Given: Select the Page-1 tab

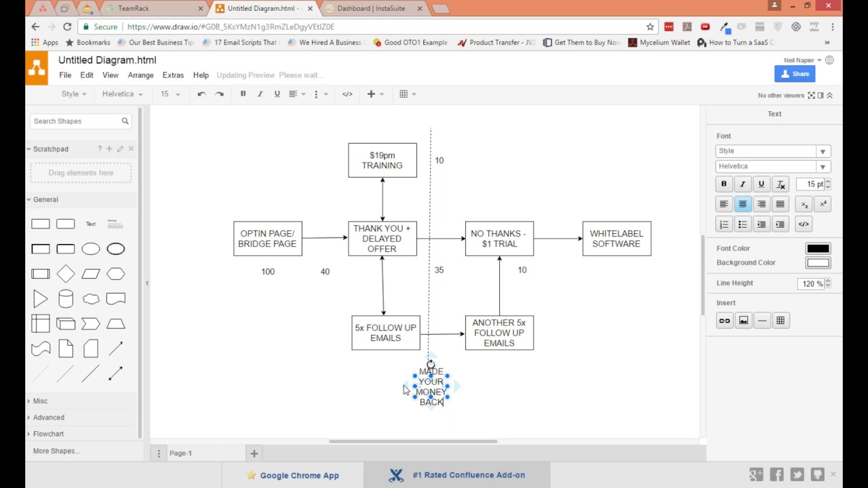Looking at the screenshot, I should click(x=180, y=453).
